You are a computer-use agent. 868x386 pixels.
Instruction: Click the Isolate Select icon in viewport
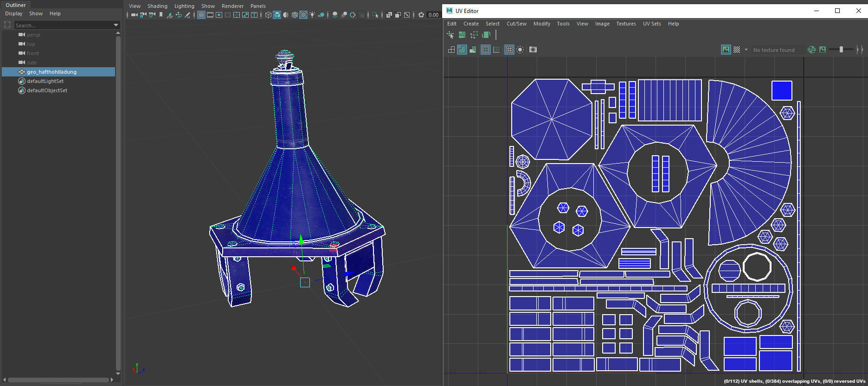(375, 15)
